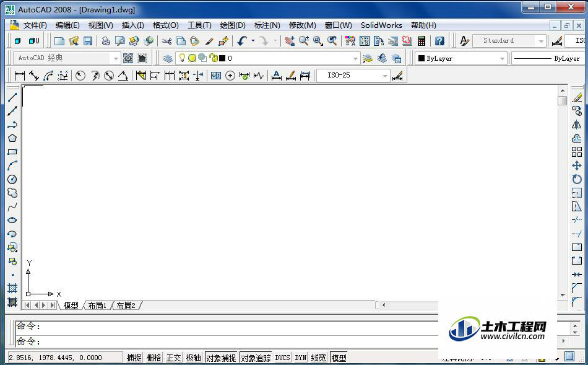Click the ByLayer black color swatch

coord(422,58)
